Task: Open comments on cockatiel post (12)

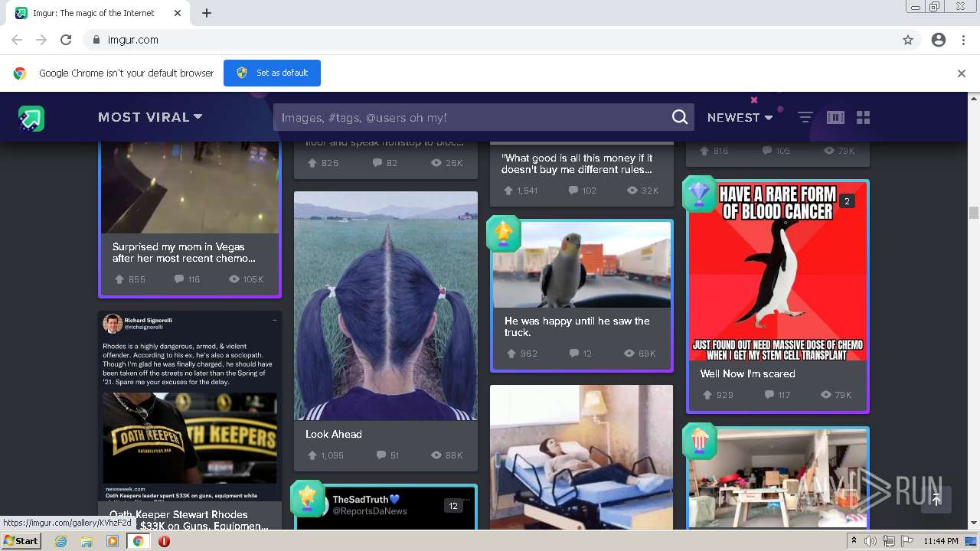Action: [580, 354]
